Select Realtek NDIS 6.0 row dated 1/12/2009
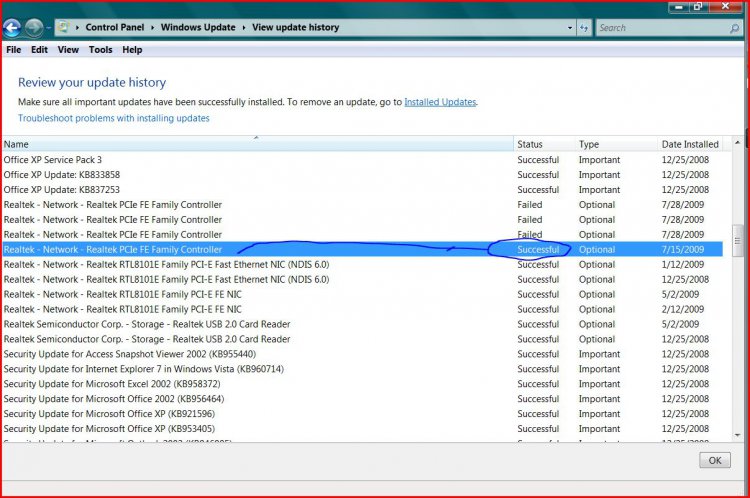 (x=362, y=264)
